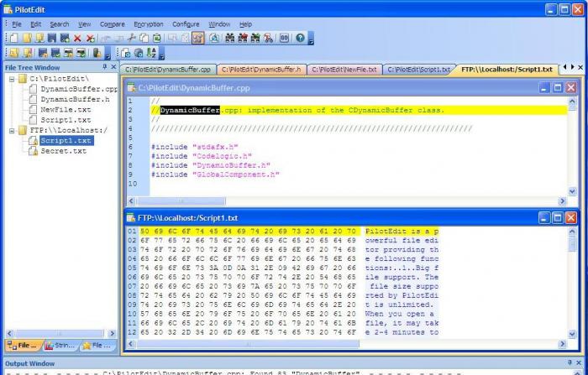
Task: Click the first icon of second toolbar row
Action: tap(14, 53)
